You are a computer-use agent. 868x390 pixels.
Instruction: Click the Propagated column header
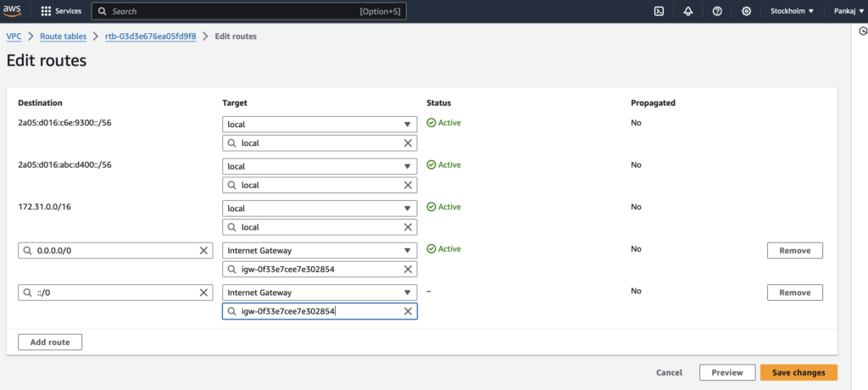pos(653,103)
